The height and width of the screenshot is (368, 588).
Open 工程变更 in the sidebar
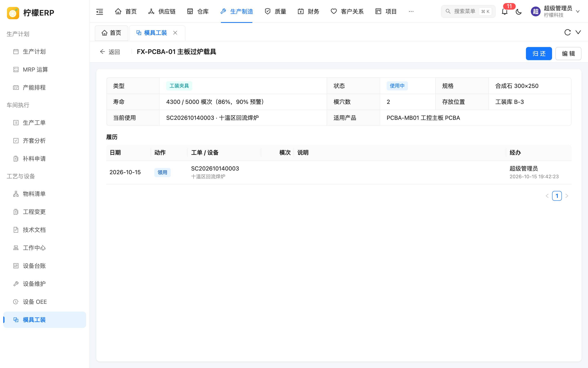coord(45,212)
